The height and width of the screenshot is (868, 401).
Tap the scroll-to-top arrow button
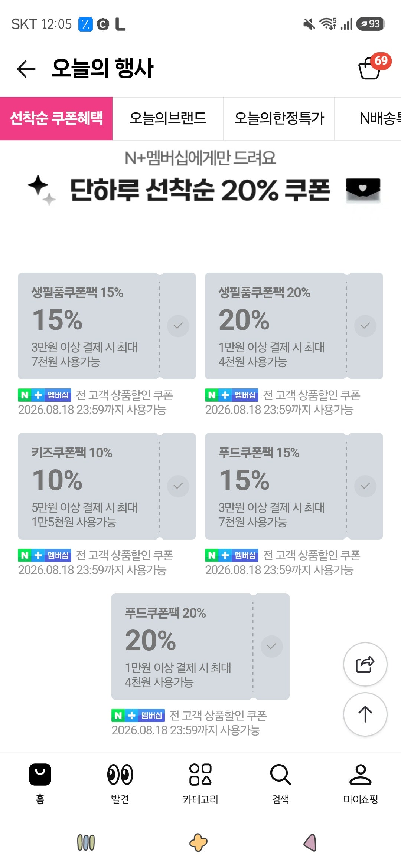click(x=365, y=714)
